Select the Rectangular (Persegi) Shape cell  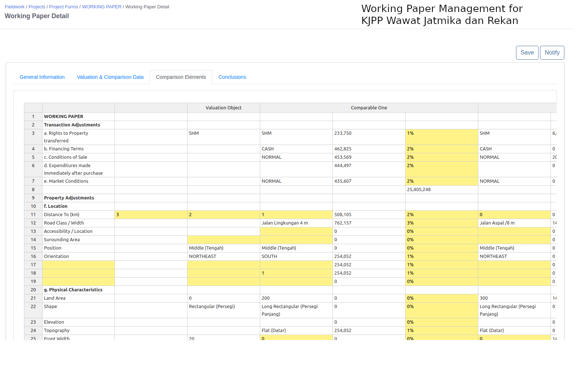tap(223, 310)
